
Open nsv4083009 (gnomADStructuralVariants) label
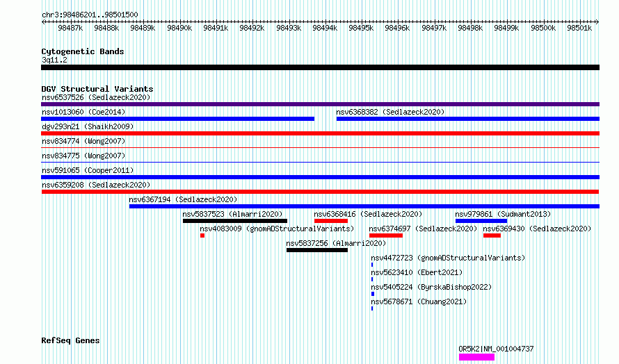coord(277,229)
